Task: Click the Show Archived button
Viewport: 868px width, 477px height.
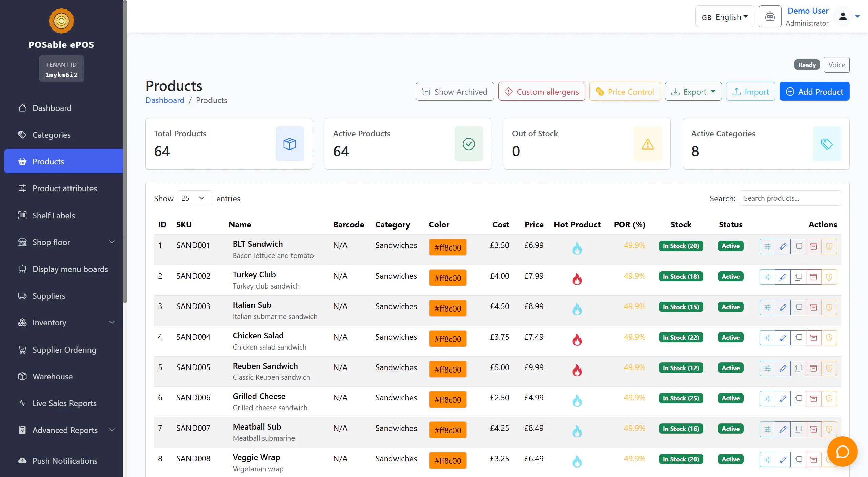Action: (x=455, y=92)
